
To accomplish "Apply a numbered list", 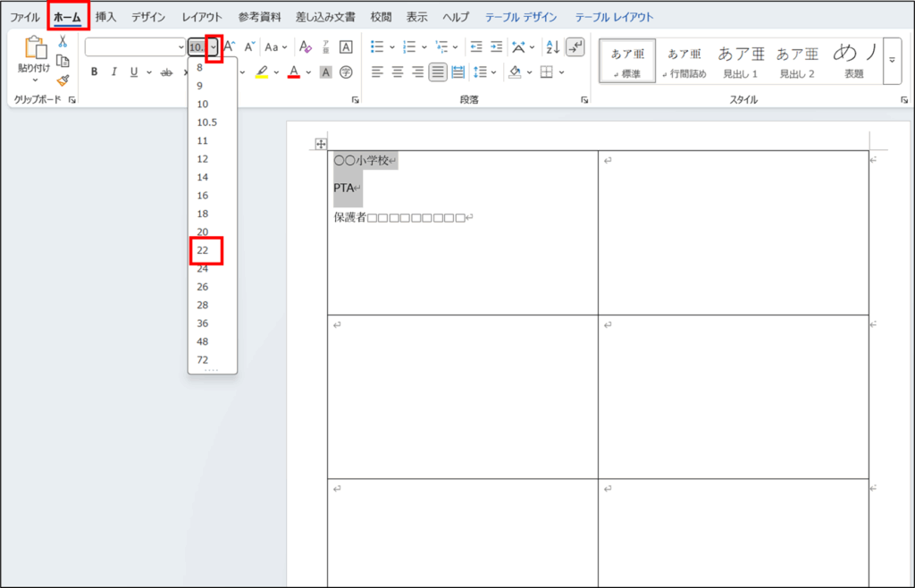I will 409,47.
